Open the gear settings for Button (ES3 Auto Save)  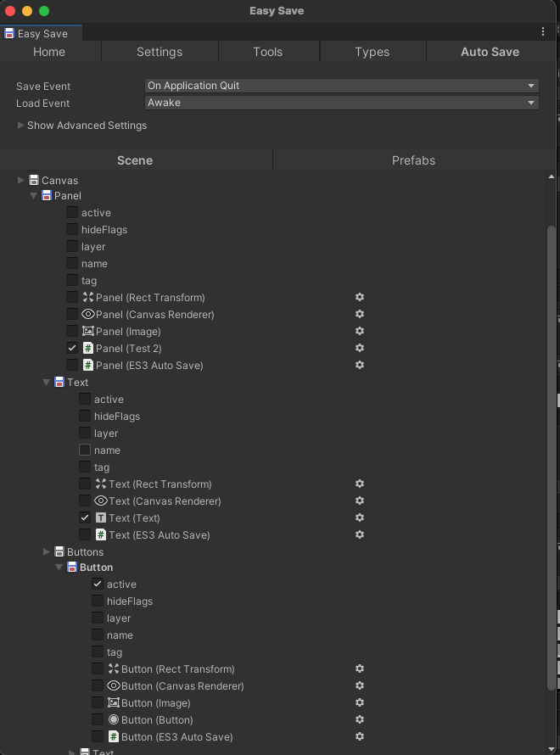tap(360, 736)
